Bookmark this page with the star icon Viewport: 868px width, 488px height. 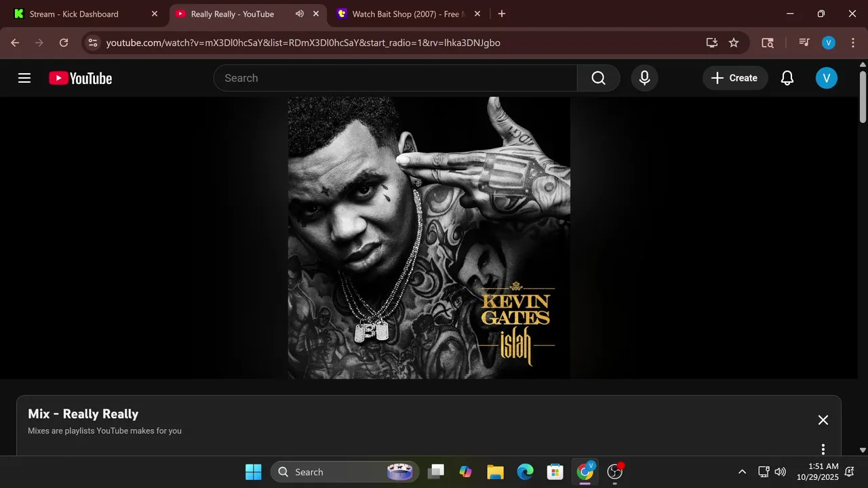pyautogui.click(x=734, y=43)
